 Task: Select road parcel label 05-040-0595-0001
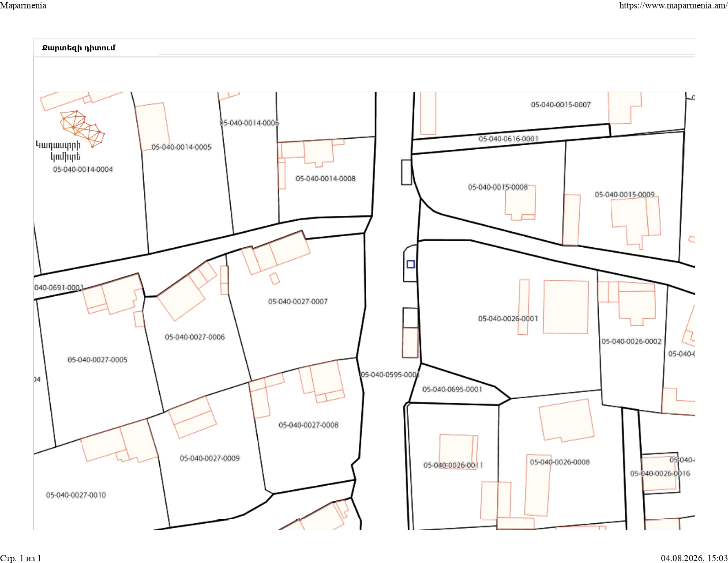pyautogui.click(x=390, y=374)
